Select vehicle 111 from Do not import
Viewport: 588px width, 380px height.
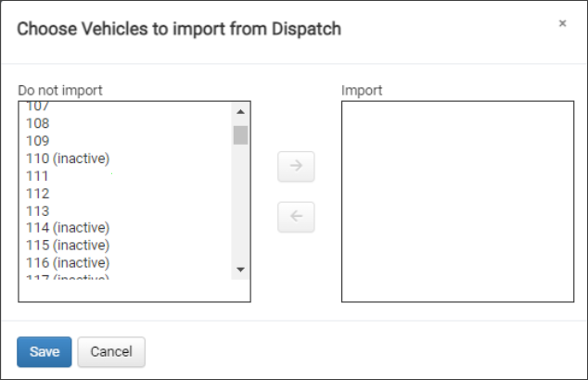[x=38, y=176]
